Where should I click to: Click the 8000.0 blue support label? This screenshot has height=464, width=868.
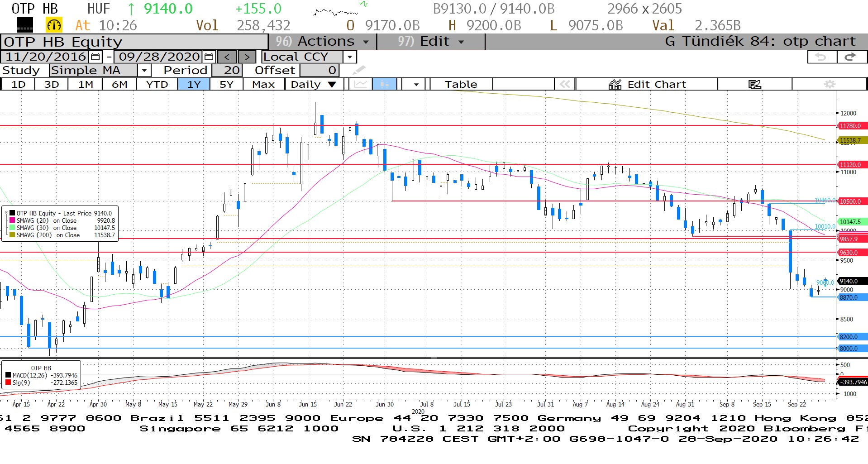[x=852, y=349]
